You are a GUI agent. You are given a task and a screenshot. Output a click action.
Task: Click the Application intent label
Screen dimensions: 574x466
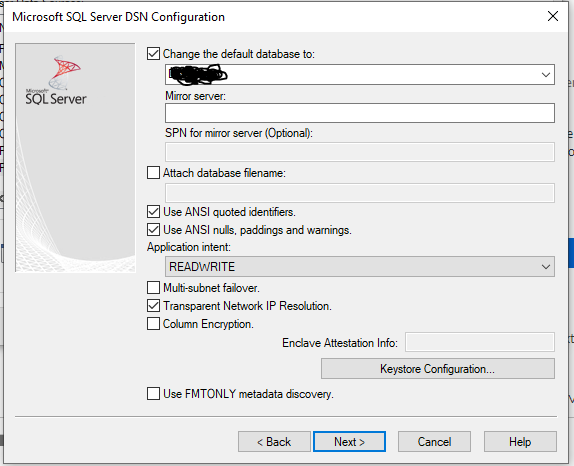[189, 247]
